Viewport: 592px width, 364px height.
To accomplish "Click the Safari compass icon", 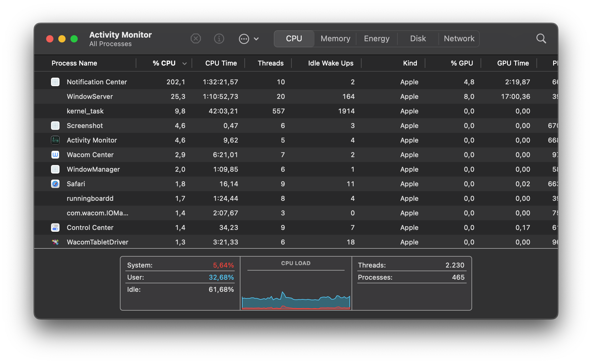I will [55, 184].
